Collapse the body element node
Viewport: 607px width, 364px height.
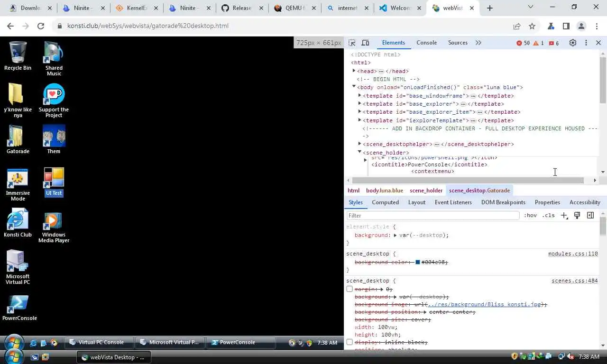[354, 87]
